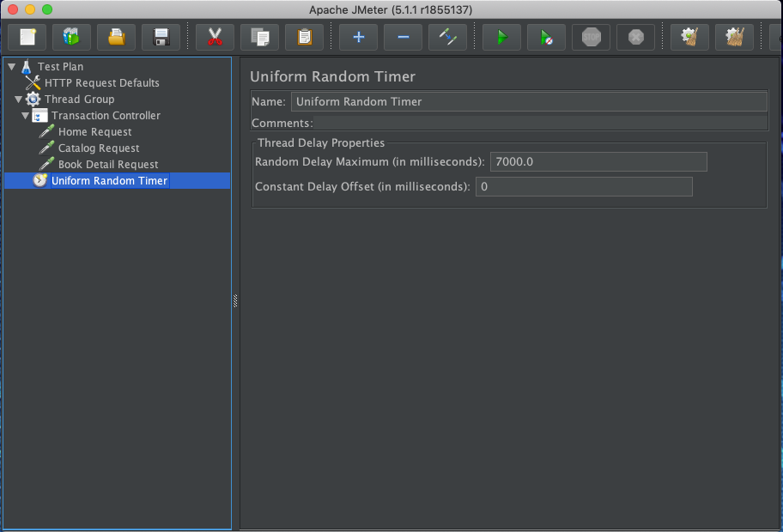Start the test with no pauses
This screenshot has width=783, height=532.
tap(546, 37)
